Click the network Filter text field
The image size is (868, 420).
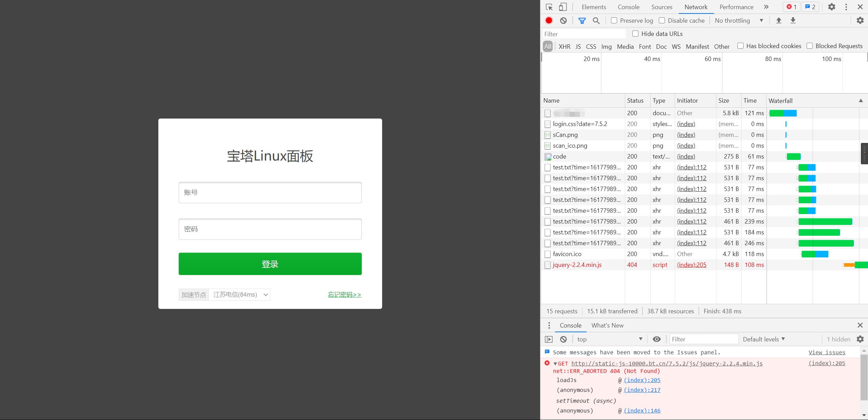[x=584, y=34]
